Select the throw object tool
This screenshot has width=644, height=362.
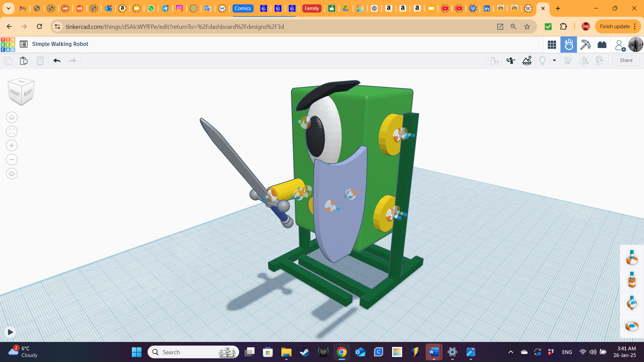[511, 60]
